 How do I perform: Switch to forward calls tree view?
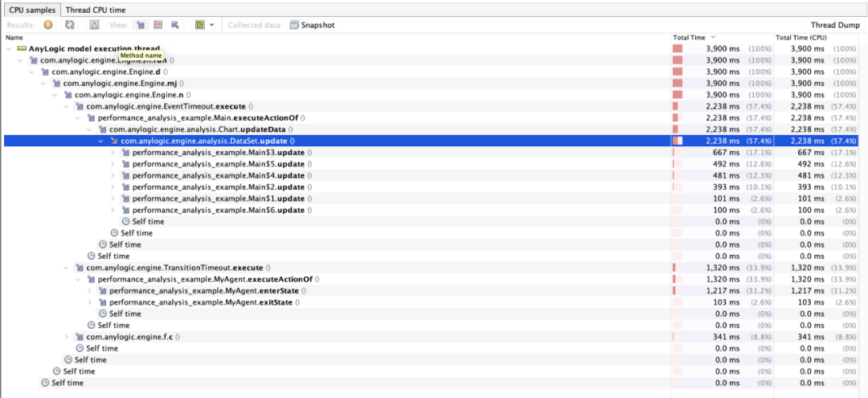141,25
